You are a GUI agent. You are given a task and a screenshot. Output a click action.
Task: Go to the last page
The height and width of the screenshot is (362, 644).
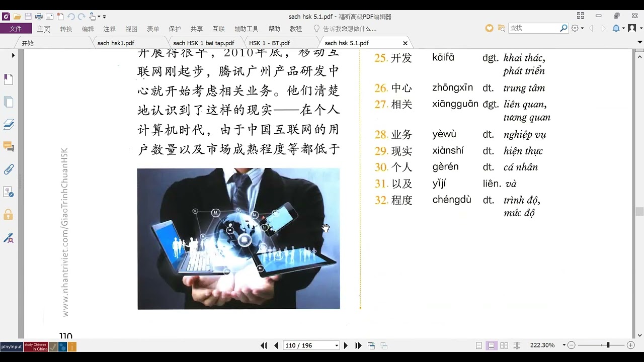pyautogui.click(x=358, y=345)
